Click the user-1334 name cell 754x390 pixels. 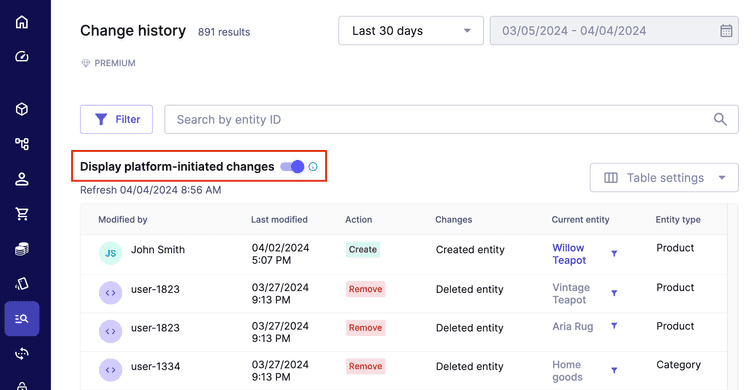(x=155, y=366)
